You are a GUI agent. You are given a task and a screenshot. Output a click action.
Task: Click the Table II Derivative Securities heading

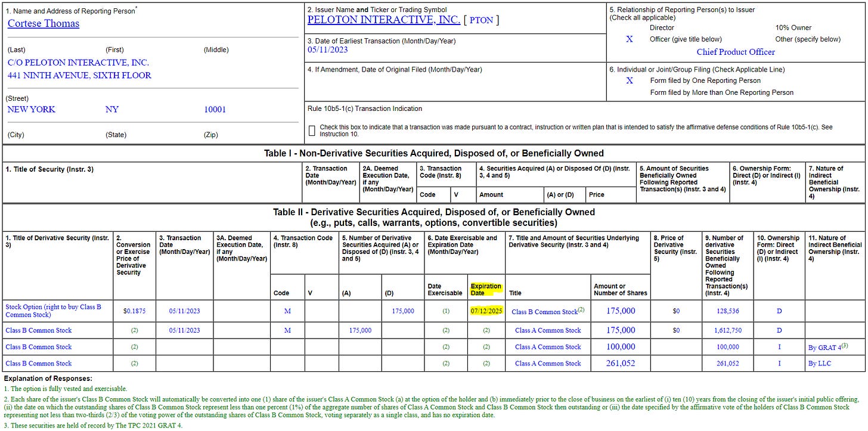coord(434,217)
